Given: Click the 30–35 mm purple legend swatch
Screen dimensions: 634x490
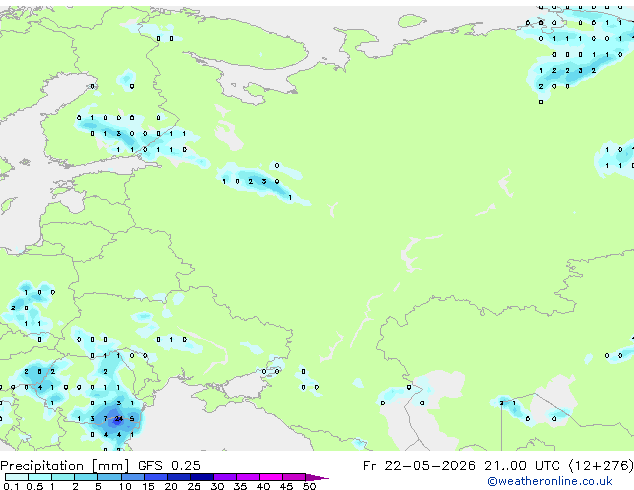Looking at the screenshot, I should pyautogui.click(x=225, y=477).
